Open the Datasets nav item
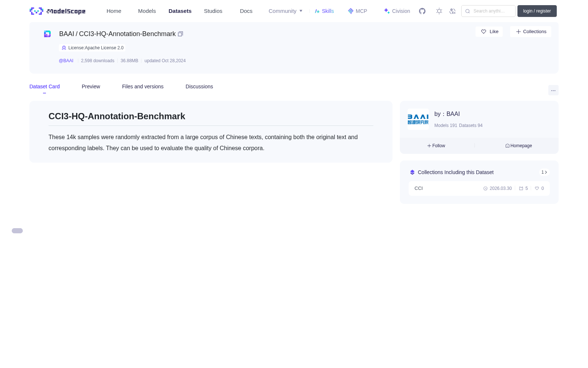Screen dimensions: 588x368 180,11
